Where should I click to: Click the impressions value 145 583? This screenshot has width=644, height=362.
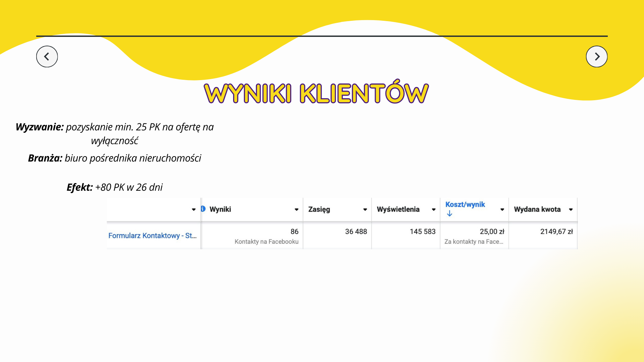coord(423,232)
